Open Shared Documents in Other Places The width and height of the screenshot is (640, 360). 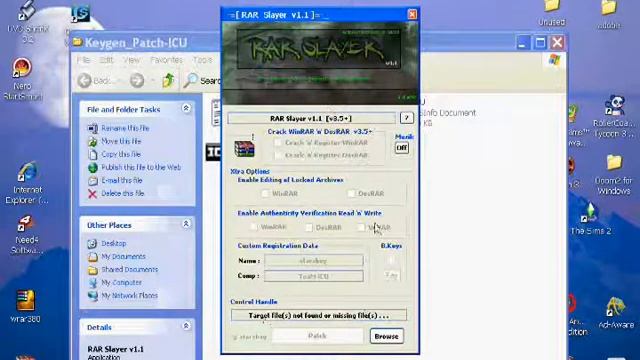tap(130, 269)
